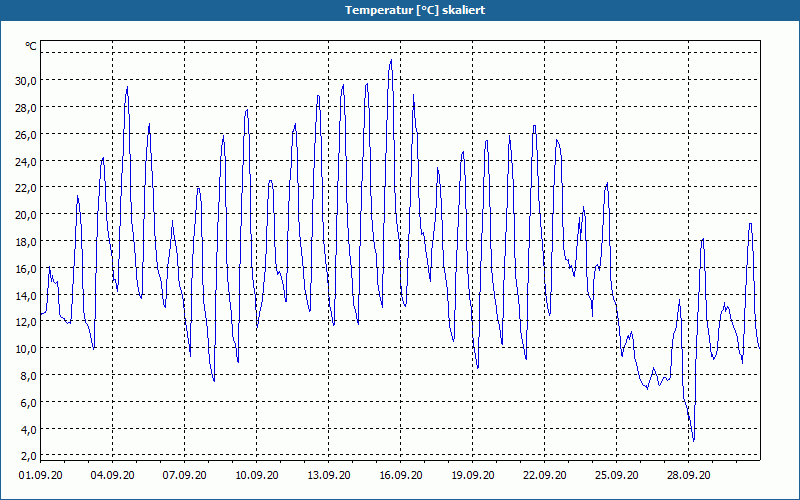Click the 25.09.20 date label
800x500 pixels.
616,475
